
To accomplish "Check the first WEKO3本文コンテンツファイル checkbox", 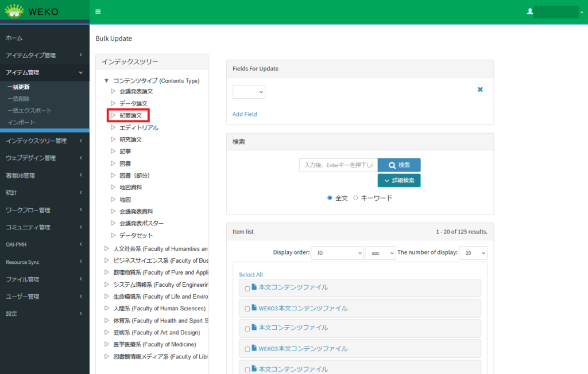I will (247, 309).
